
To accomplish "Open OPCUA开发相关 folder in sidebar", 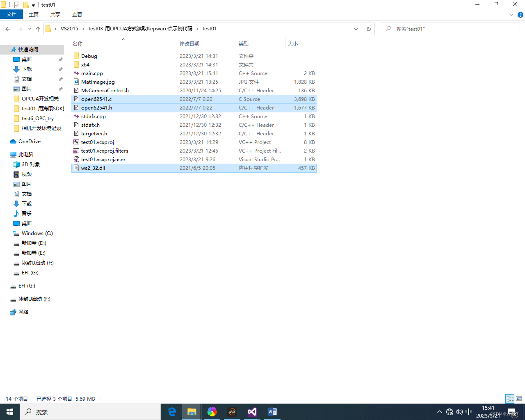I will pos(40,99).
